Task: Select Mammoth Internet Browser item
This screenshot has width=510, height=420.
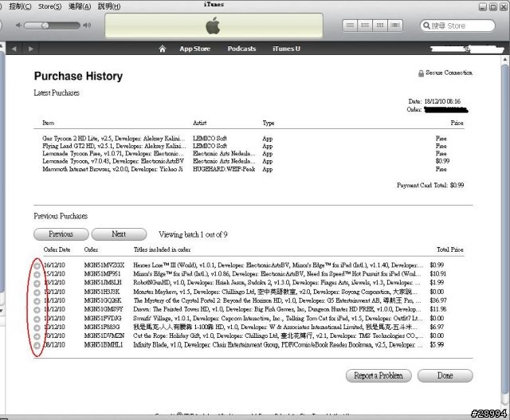Action: (x=112, y=169)
